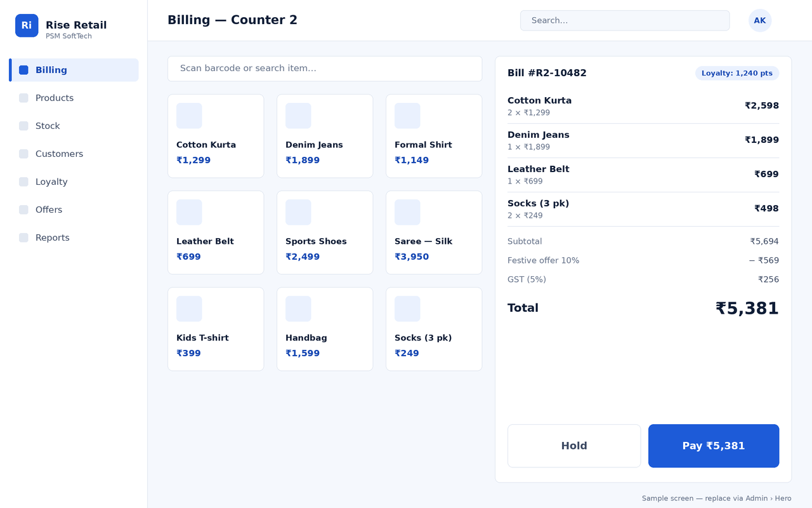The width and height of the screenshot is (812, 508).
Task: Click the Products sidebar icon
Action: point(23,98)
